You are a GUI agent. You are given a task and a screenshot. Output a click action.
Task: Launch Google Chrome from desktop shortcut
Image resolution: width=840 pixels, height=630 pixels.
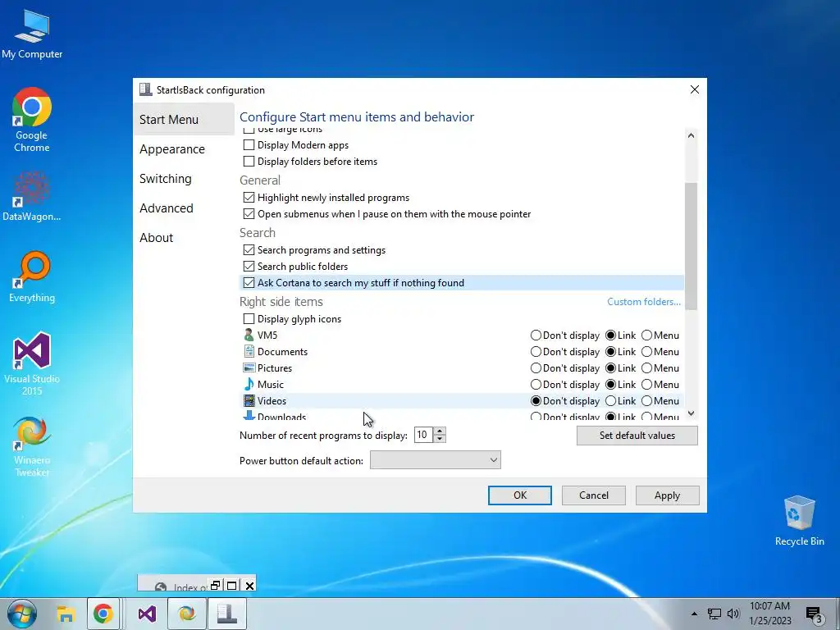(x=32, y=120)
